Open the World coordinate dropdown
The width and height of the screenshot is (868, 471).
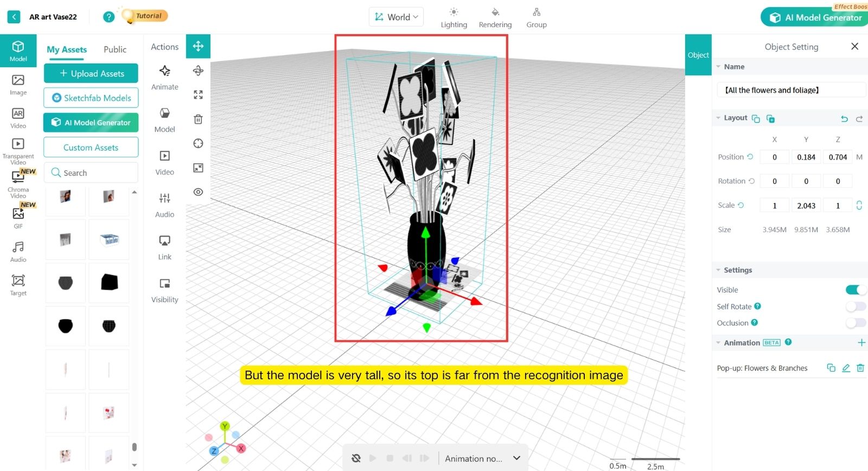click(x=396, y=17)
